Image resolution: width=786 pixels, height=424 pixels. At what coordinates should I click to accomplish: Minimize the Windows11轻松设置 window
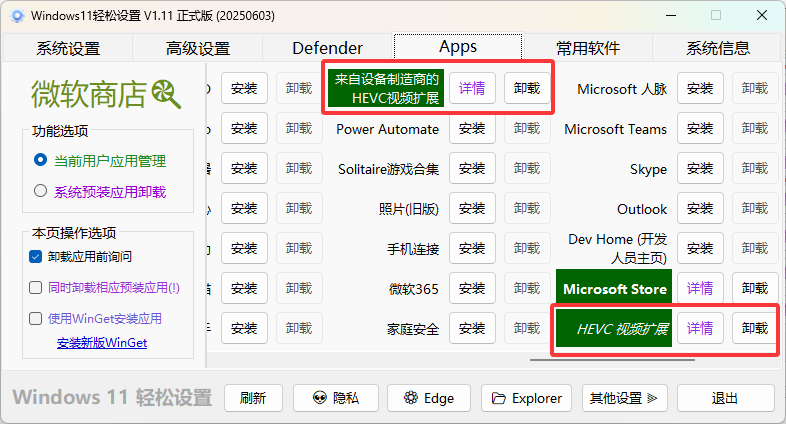(671, 16)
